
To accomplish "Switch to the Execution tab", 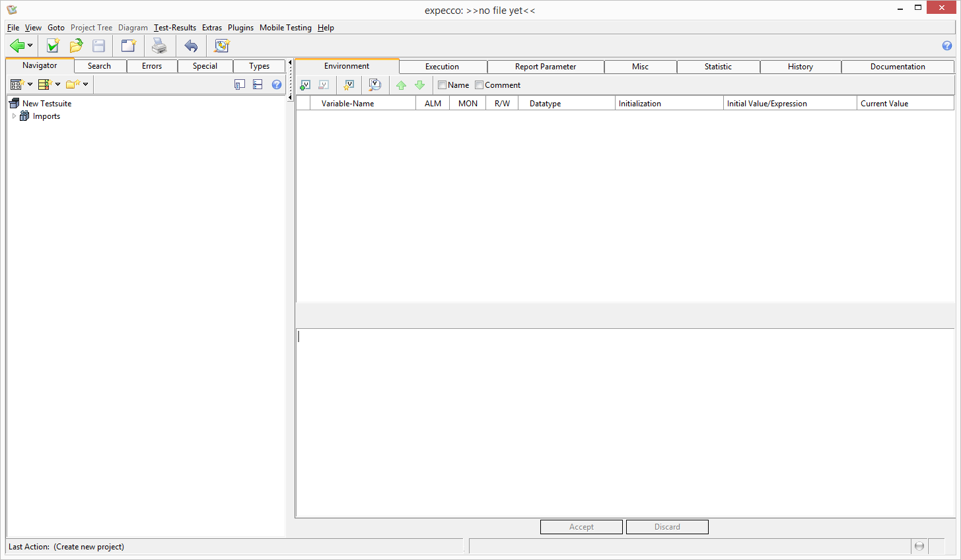I will pyautogui.click(x=442, y=67).
